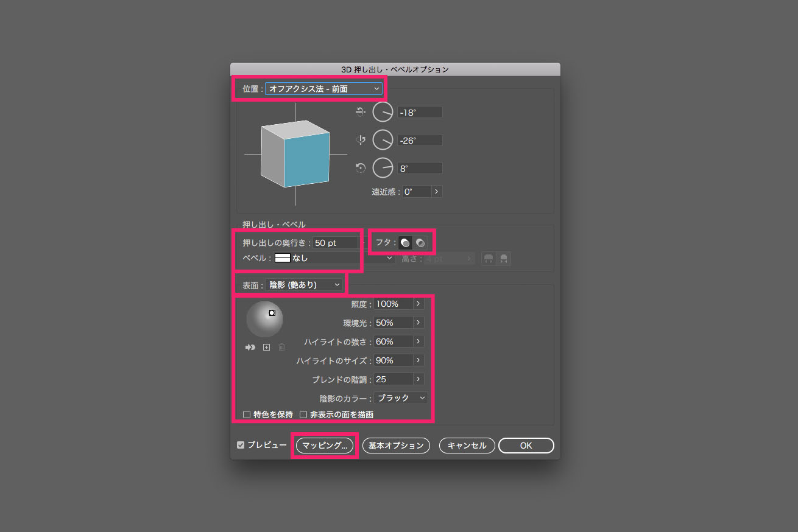Image resolution: width=798 pixels, height=532 pixels.
Task: Confirm with the OK button
Action: 526,446
